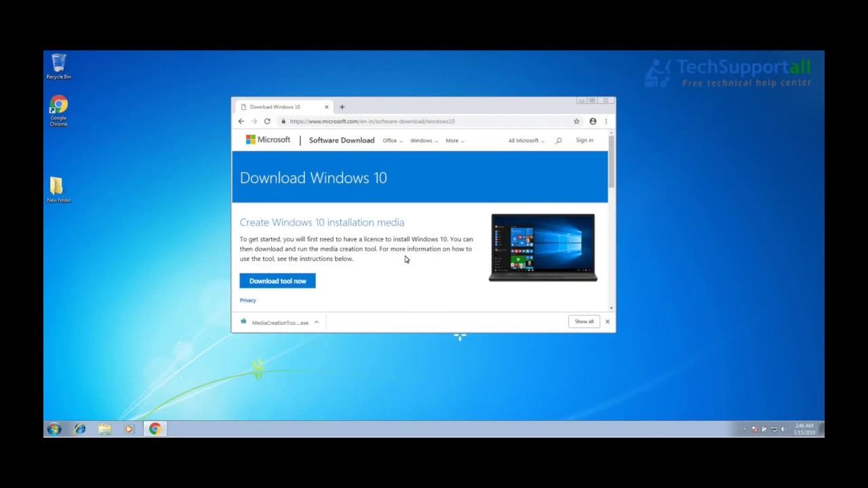This screenshot has width=868, height=488.
Task: Close the downloads bar
Action: [608, 321]
